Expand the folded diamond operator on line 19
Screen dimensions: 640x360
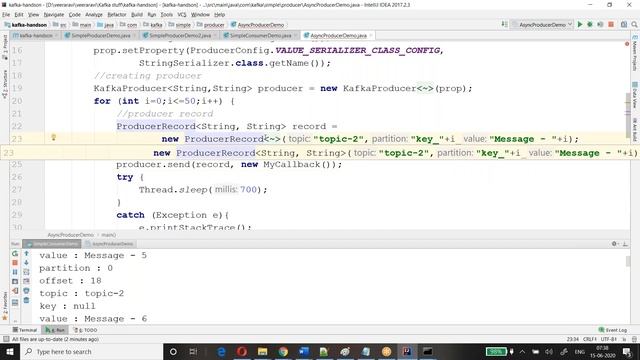425,88
